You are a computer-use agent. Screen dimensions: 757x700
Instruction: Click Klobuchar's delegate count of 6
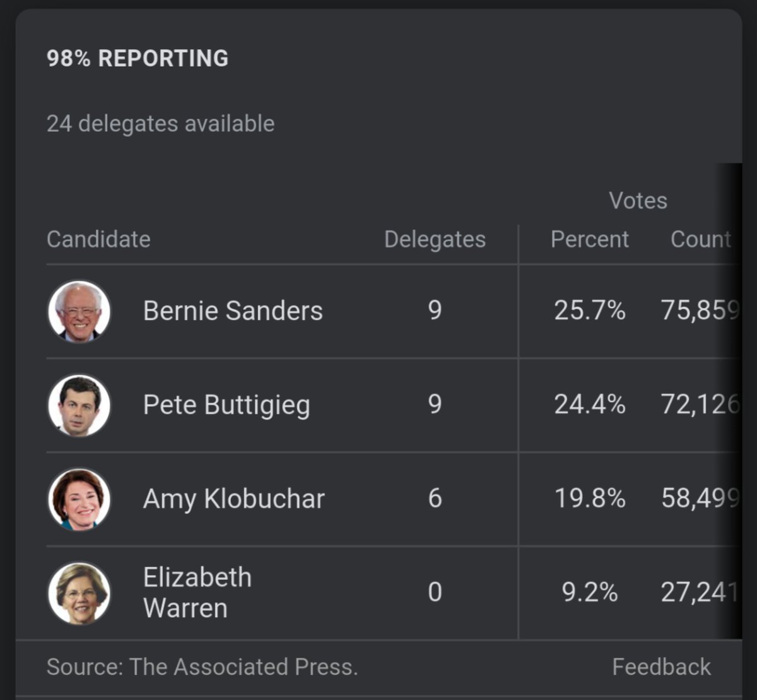(435, 499)
